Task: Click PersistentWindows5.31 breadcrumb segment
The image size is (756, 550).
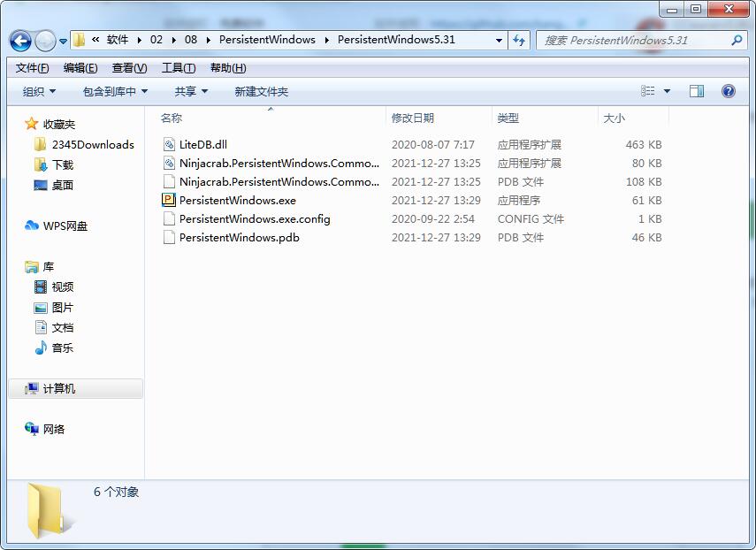Action: pos(396,40)
